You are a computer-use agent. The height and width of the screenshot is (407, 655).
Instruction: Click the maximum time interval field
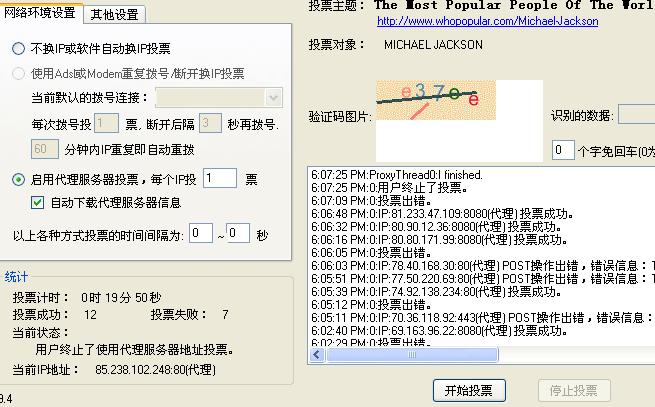coord(237,234)
